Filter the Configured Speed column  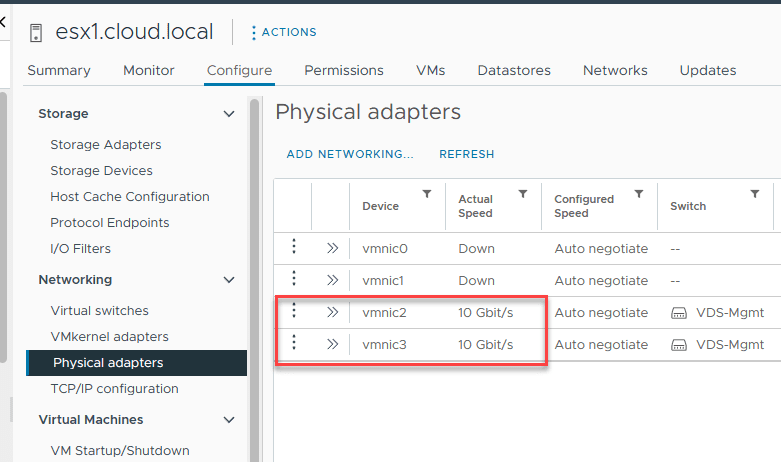(639, 194)
